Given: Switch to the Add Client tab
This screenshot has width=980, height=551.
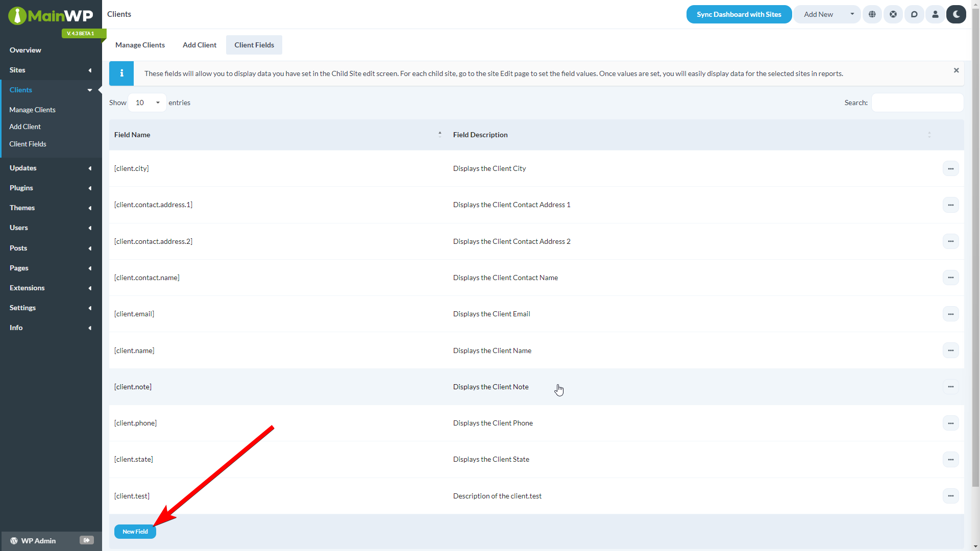Looking at the screenshot, I should point(199,45).
